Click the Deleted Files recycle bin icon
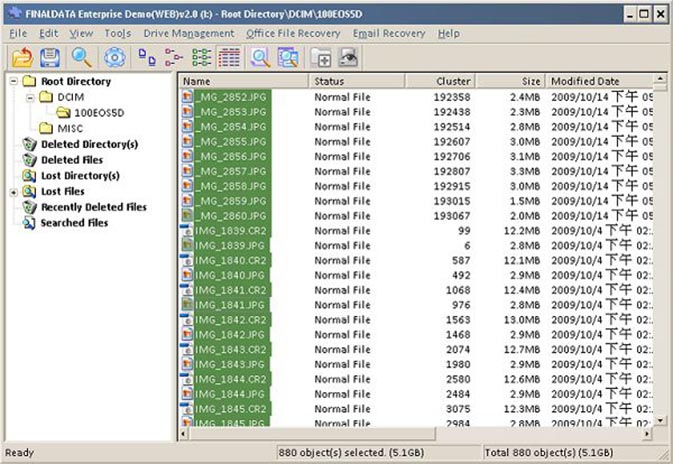 (x=29, y=160)
